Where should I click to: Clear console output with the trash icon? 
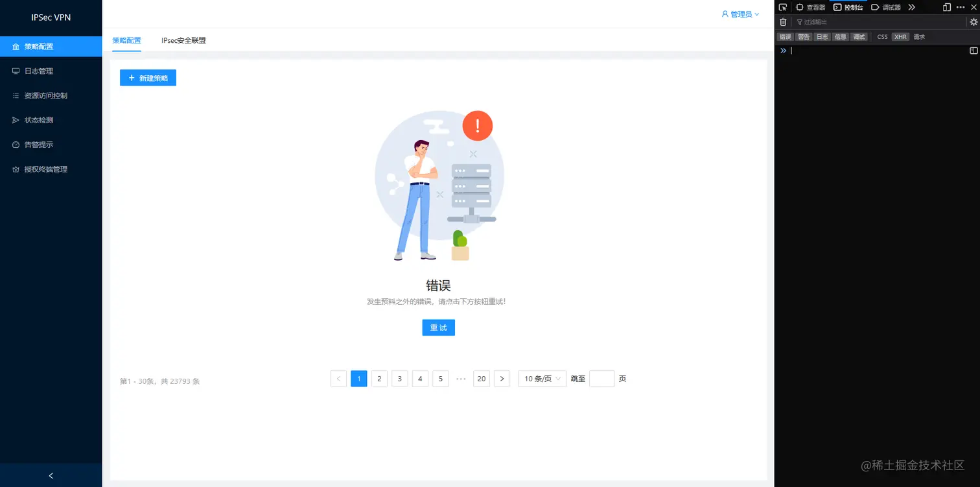click(x=784, y=21)
